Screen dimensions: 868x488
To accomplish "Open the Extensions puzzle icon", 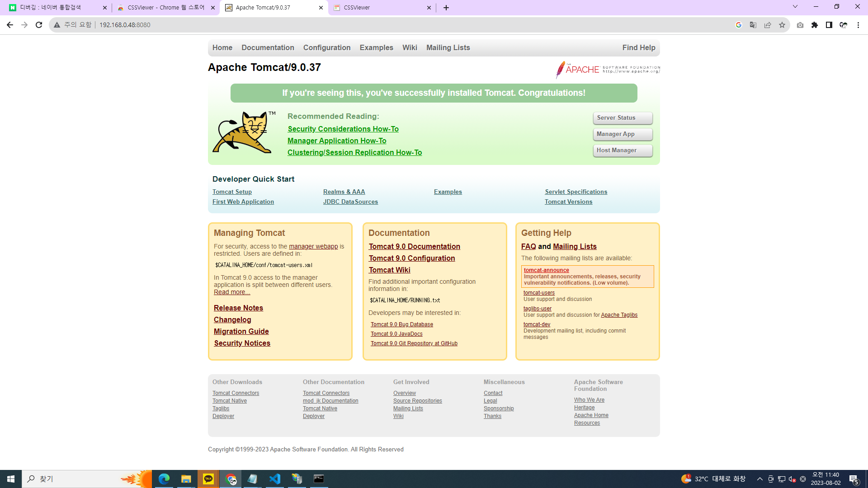I will [815, 25].
